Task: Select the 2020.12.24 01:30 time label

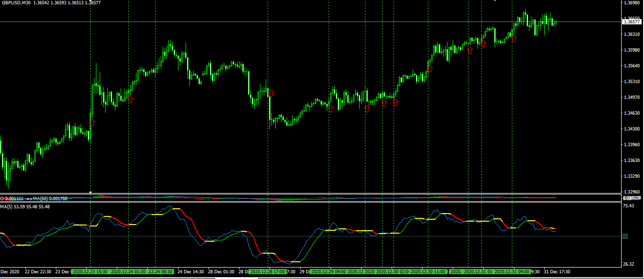Action: pos(127,272)
